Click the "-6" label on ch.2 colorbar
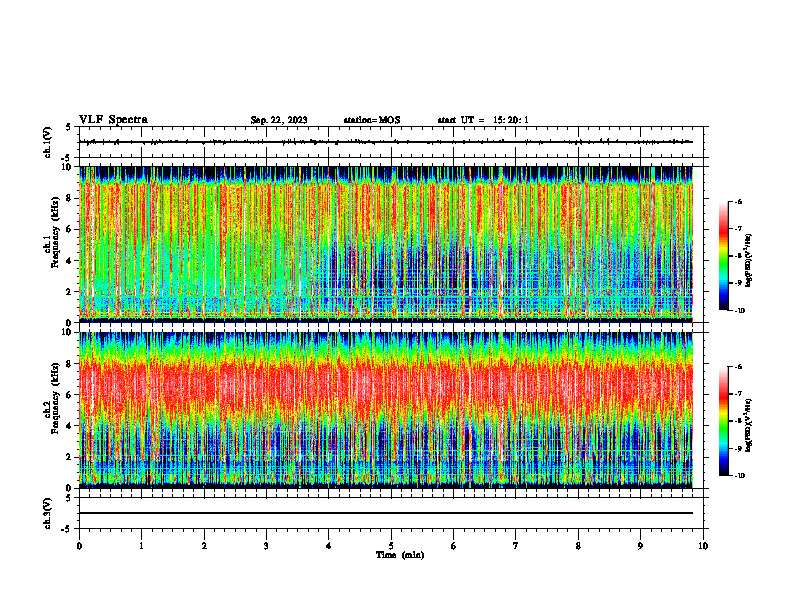 tap(738, 367)
